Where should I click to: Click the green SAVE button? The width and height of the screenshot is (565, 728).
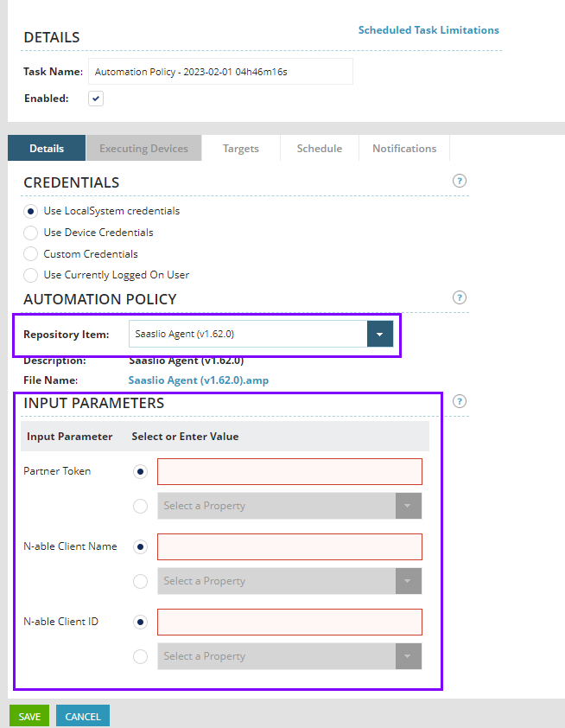(x=29, y=716)
